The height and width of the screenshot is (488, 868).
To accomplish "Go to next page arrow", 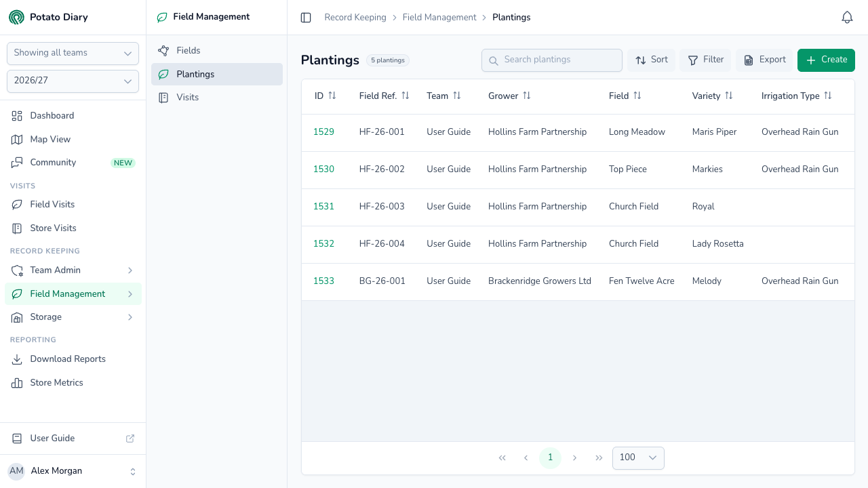I will [x=574, y=458].
